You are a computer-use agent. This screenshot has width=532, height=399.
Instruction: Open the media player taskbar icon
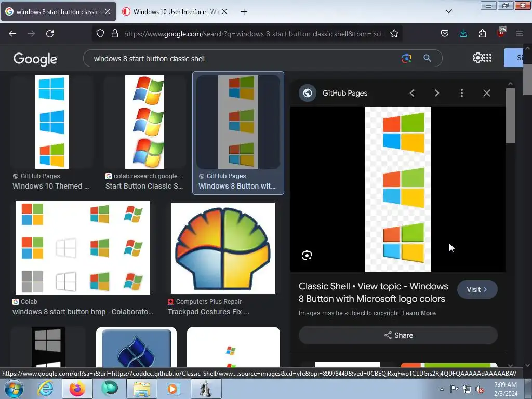pyautogui.click(x=173, y=389)
